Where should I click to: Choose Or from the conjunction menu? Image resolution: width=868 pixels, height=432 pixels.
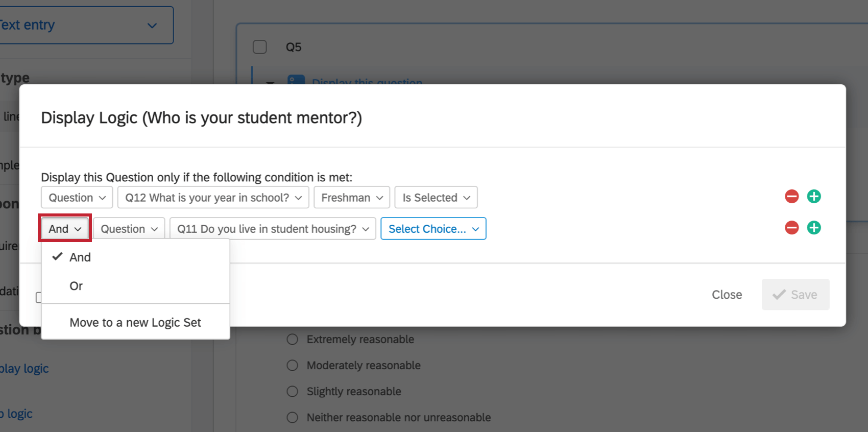coord(77,286)
